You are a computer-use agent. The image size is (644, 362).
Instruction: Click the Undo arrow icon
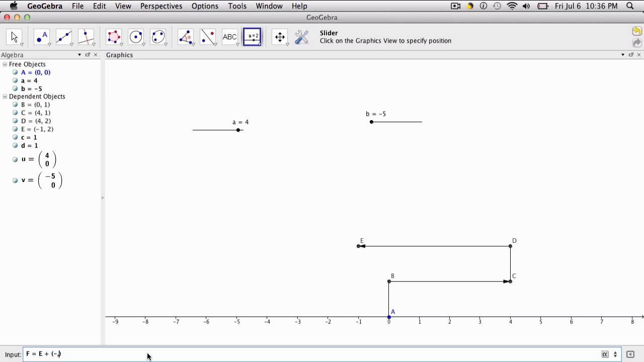pyautogui.click(x=637, y=31)
